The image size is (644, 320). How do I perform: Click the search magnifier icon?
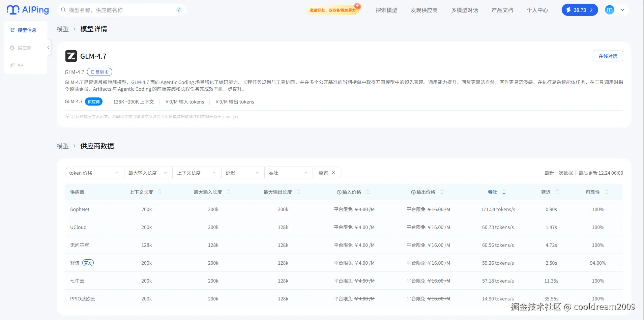63,10
